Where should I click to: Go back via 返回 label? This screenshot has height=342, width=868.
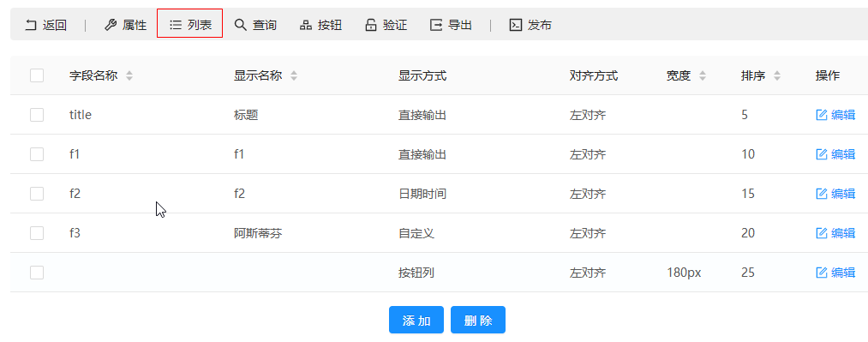[55, 25]
